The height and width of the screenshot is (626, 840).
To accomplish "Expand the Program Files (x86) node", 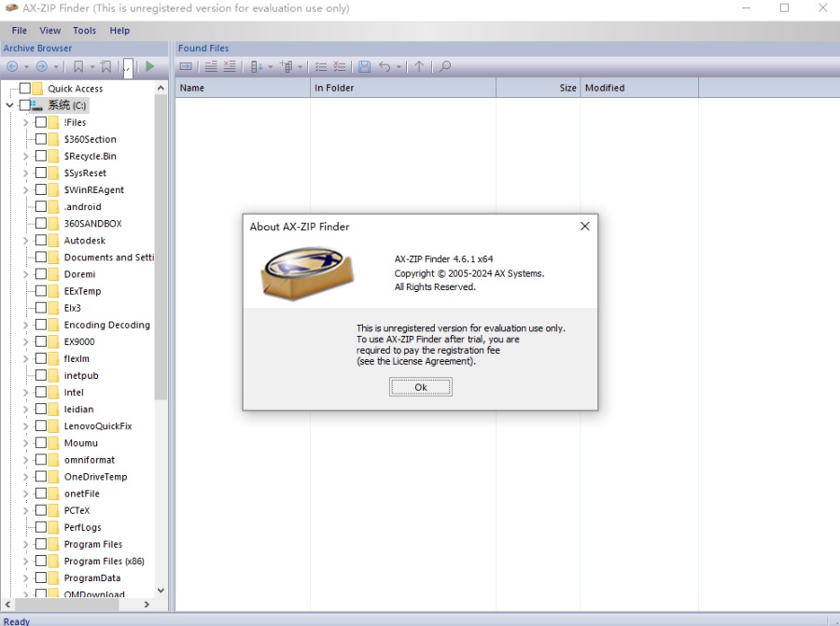I will point(26,562).
